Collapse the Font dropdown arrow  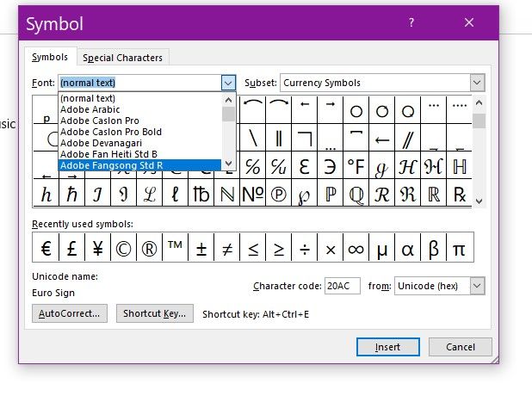(228, 83)
